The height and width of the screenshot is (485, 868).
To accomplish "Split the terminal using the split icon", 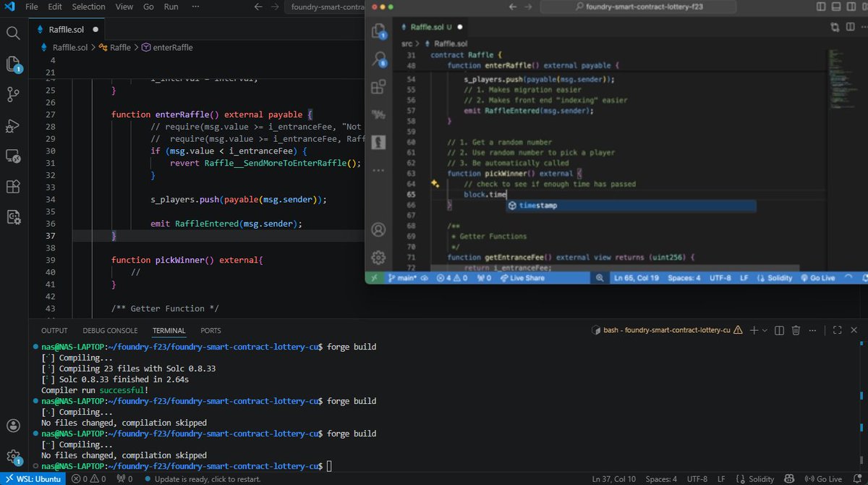I will 778,330.
